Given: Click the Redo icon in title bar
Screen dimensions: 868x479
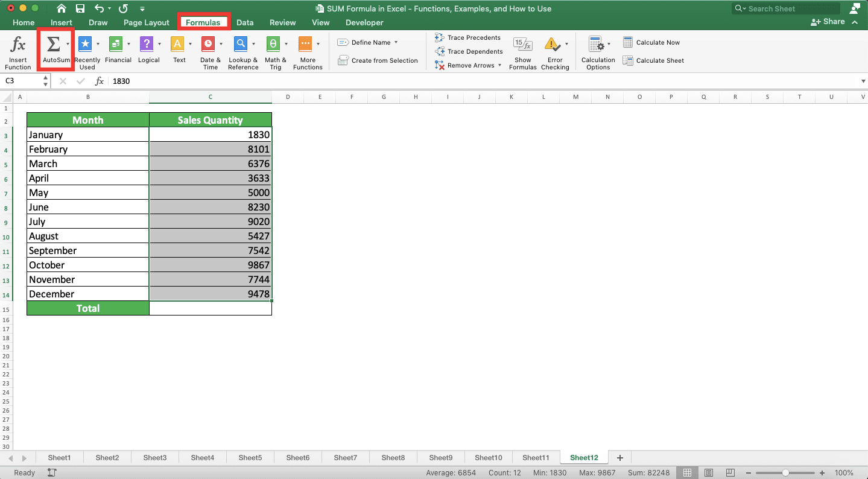Looking at the screenshot, I should coord(123,8).
